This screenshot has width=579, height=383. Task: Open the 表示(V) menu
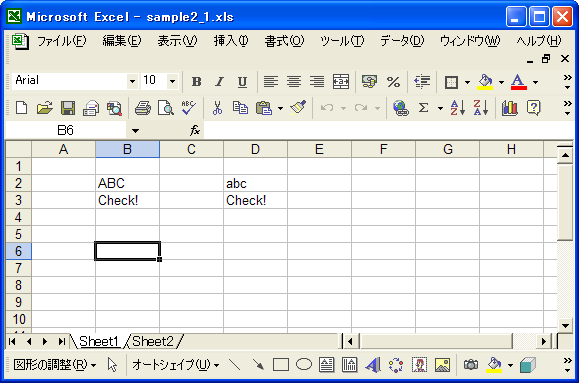point(177,41)
